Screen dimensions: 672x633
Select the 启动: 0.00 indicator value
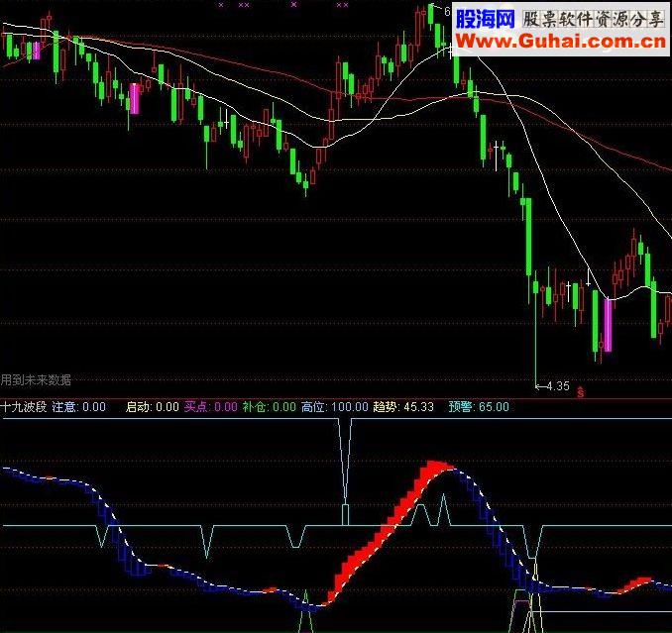click(x=153, y=406)
